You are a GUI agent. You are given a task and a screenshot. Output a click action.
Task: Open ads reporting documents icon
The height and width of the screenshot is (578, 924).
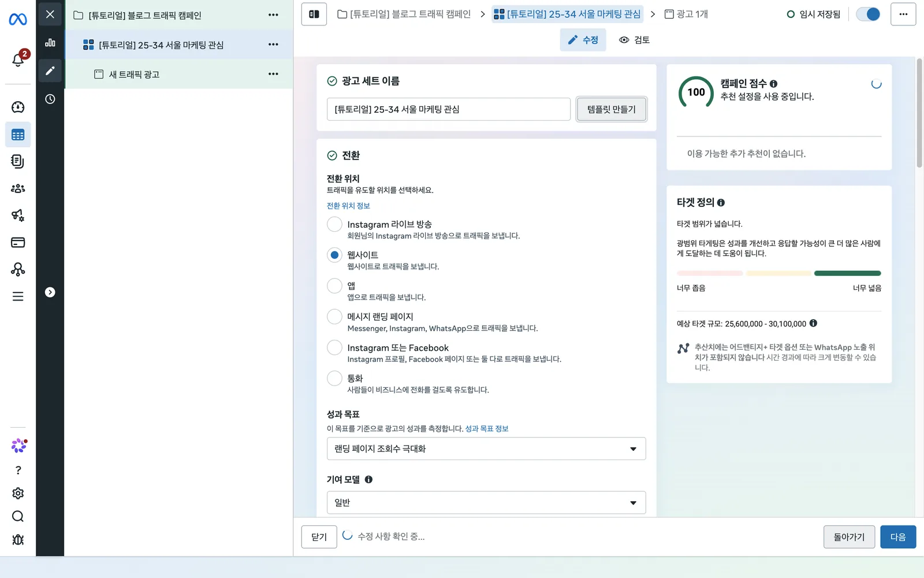coord(18,161)
